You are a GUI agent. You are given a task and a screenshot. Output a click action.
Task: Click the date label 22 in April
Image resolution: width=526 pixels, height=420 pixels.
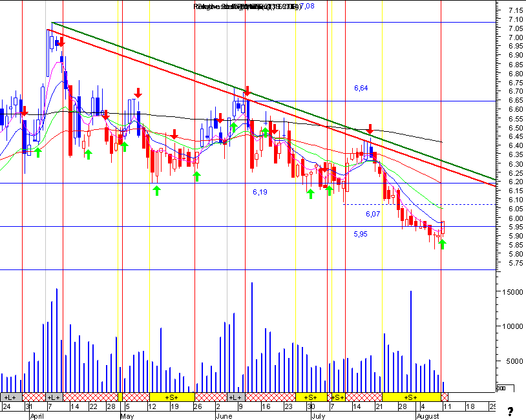pyautogui.click(x=93, y=406)
